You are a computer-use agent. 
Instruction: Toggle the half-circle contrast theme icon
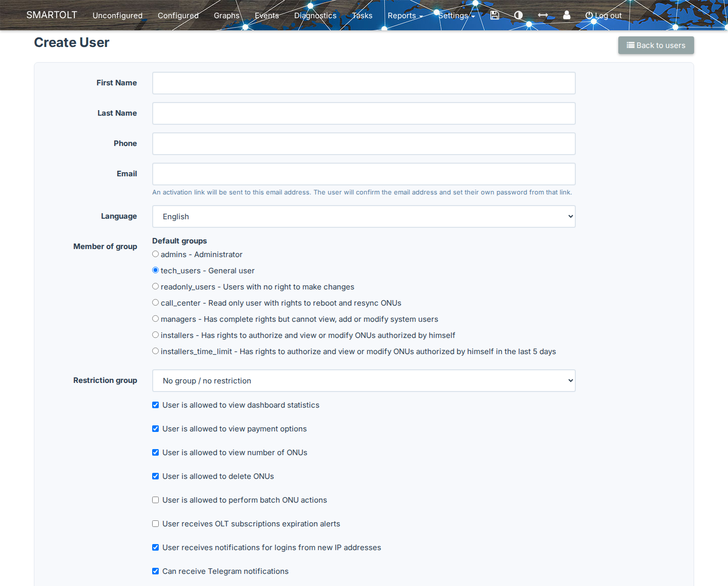(x=518, y=15)
